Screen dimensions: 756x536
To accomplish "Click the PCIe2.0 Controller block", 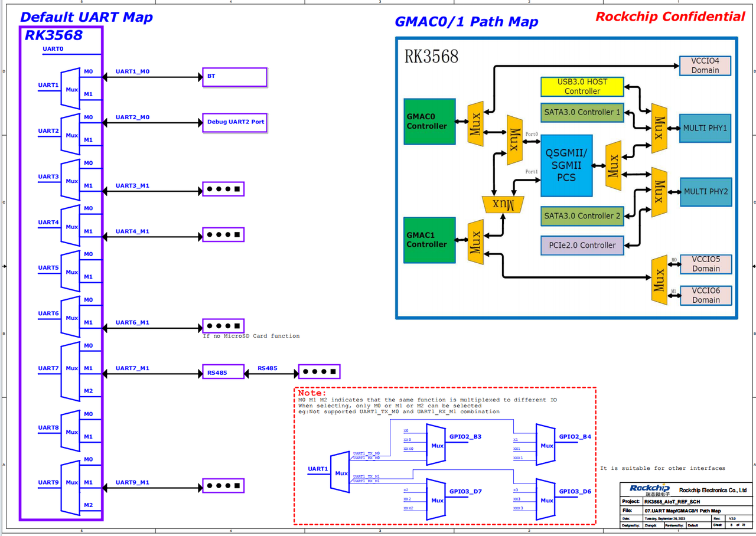I will click(582, 245).
